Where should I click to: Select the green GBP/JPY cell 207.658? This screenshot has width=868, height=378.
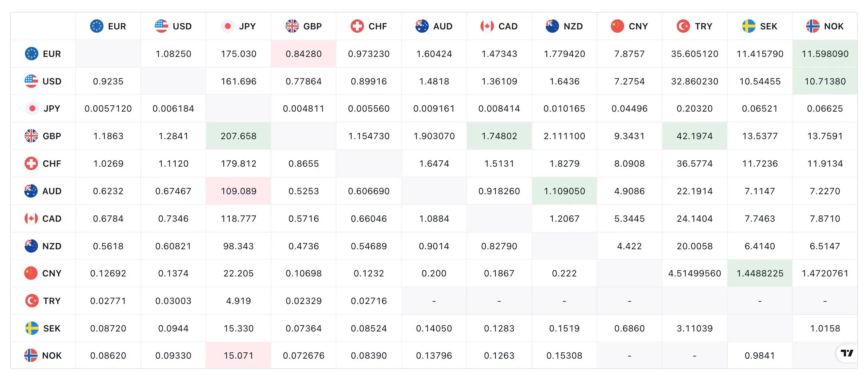tap(239, 136)
